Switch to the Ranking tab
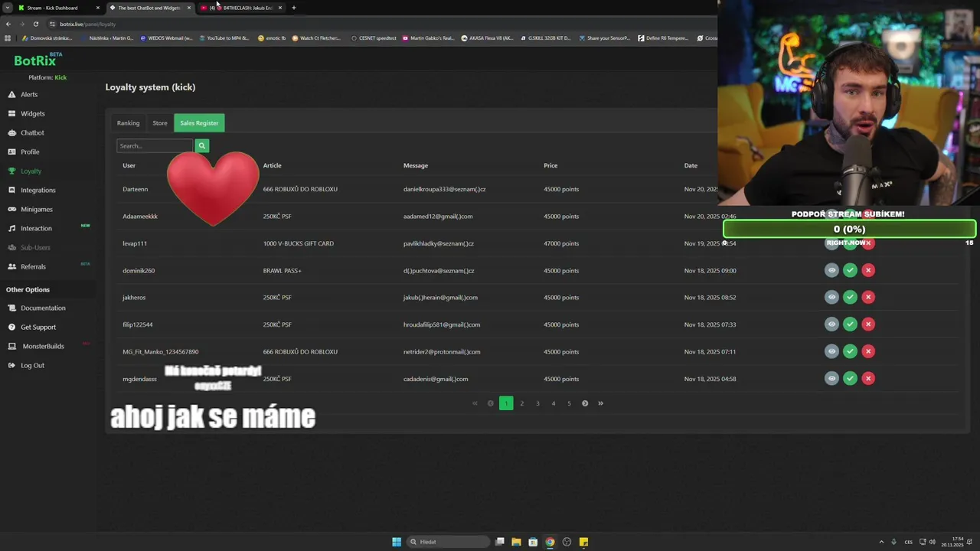 tap(128, 122)
